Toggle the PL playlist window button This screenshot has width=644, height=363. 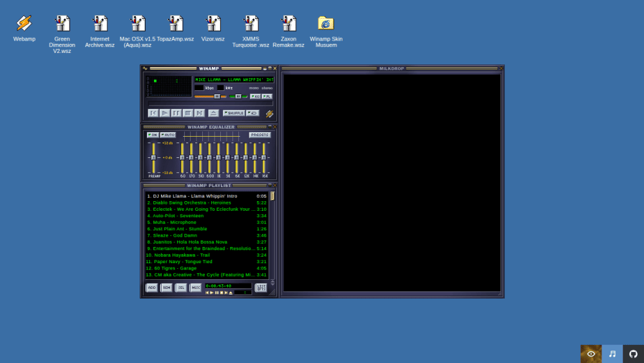(267, 97)
